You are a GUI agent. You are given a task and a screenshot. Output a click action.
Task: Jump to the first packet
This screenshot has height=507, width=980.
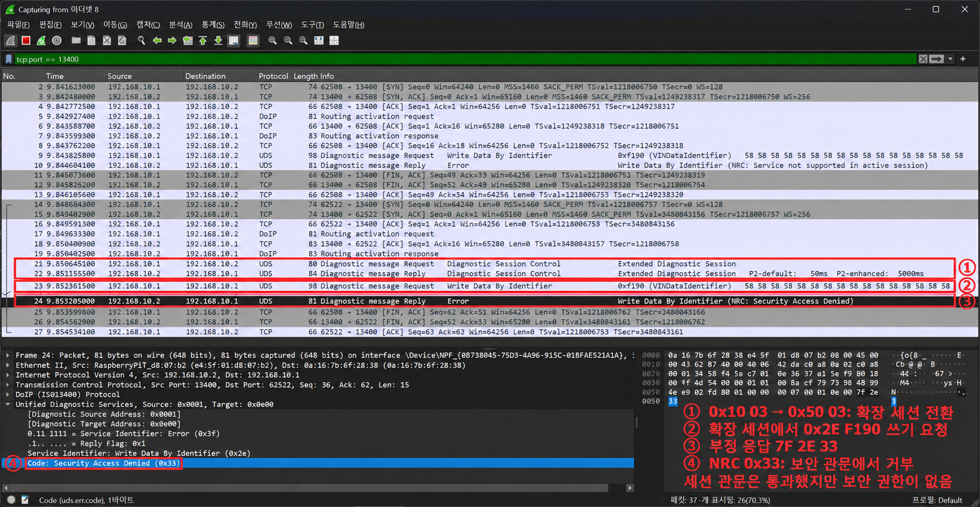click(x=203, y=40)
